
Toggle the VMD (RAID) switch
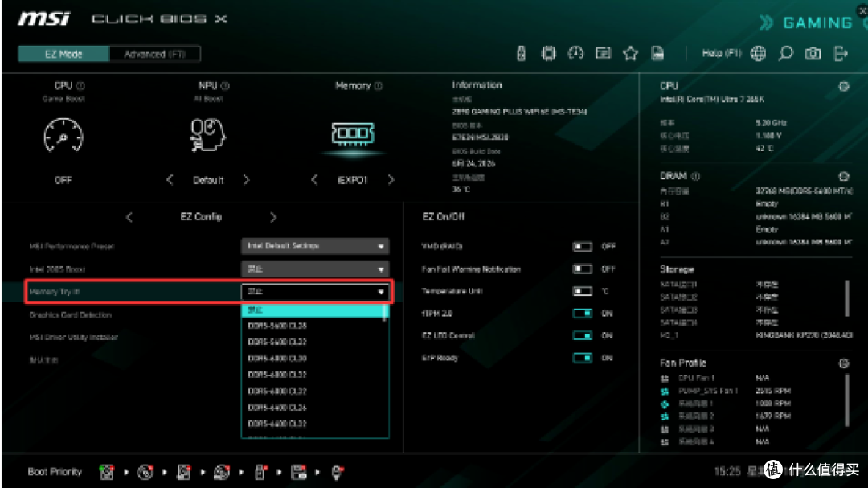click(x=582, y=247)
